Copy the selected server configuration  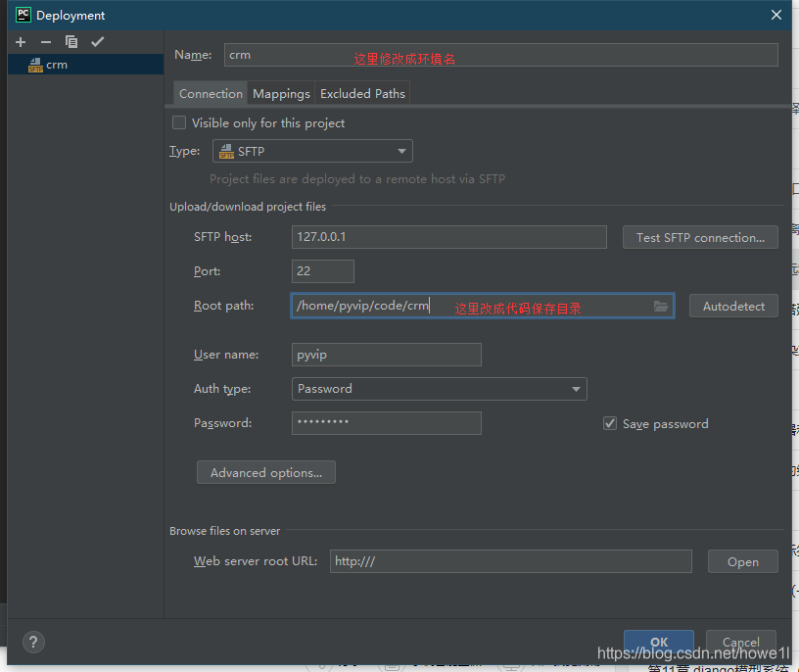click(71, 42)
